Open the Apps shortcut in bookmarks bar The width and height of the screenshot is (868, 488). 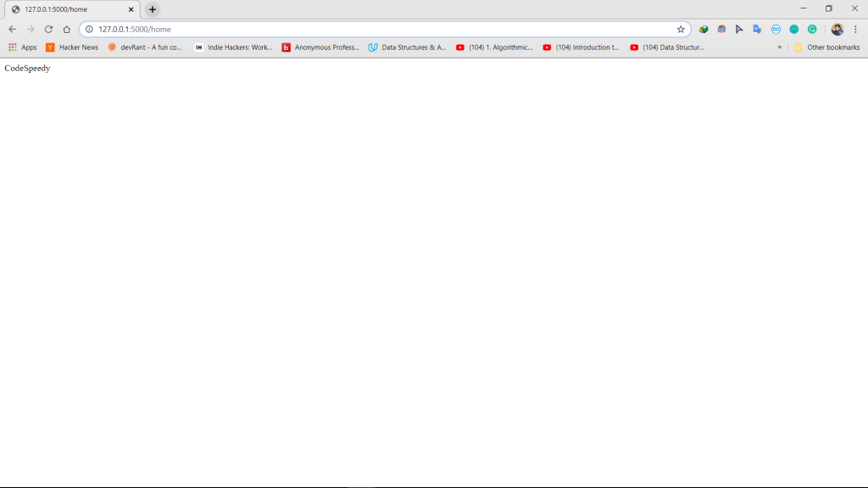tap(23, 47)
